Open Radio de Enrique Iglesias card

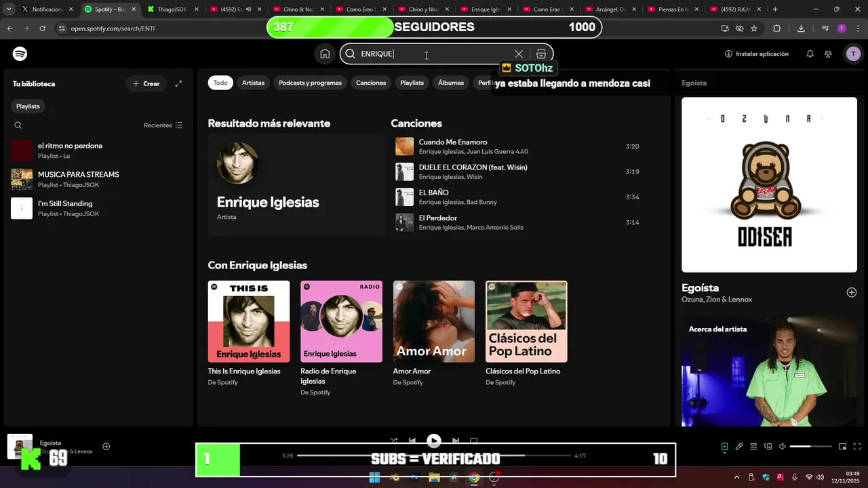point(341,338)
